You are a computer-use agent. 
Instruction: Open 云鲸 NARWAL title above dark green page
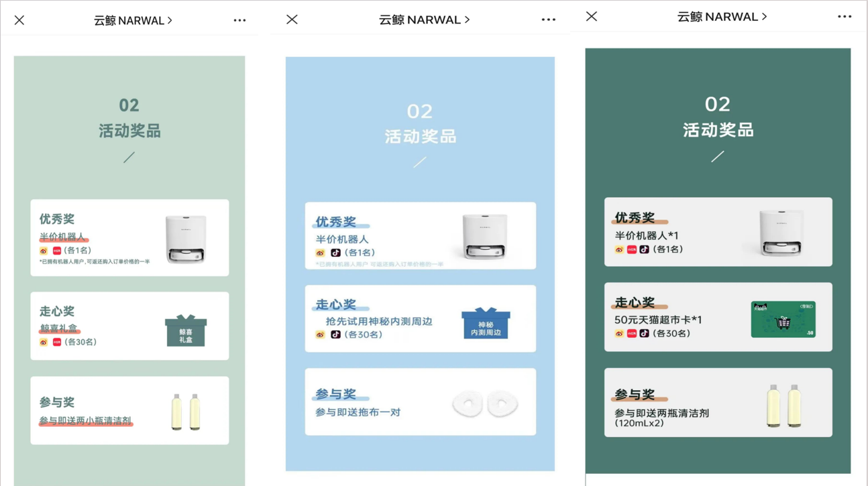tap(722, 16)
